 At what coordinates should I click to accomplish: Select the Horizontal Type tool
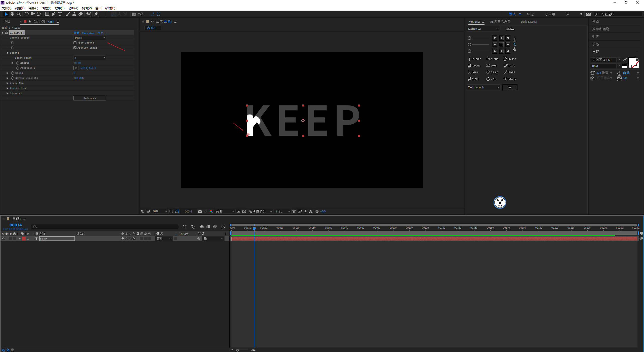[x=60, y=14]
